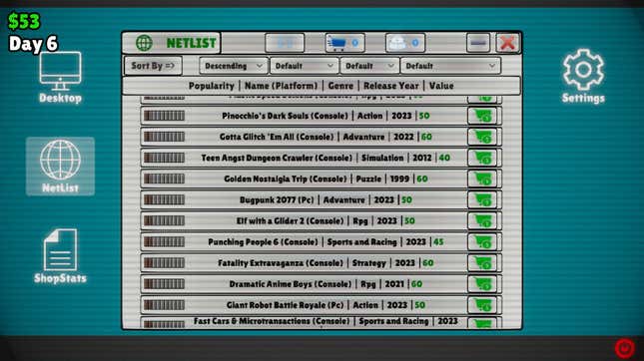Click Punching People 6 popularity bar
644x361 pixels.
coord(164,242)
